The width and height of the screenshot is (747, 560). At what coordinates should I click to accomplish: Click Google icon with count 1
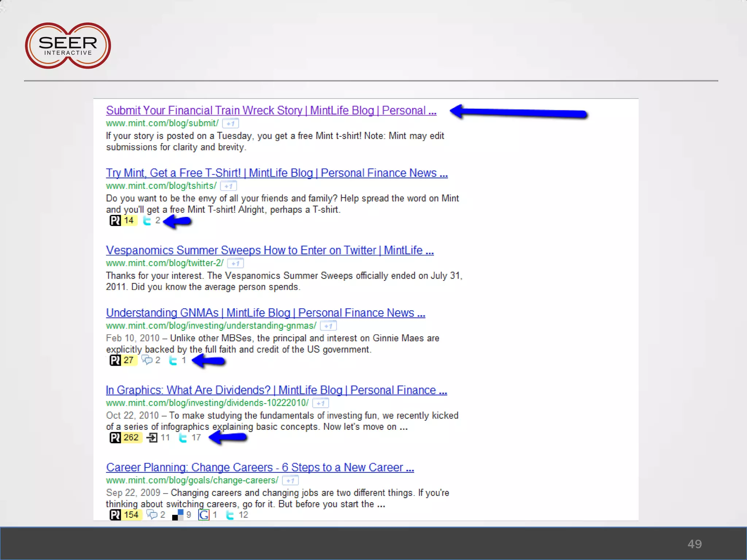[x=204, y=515]
